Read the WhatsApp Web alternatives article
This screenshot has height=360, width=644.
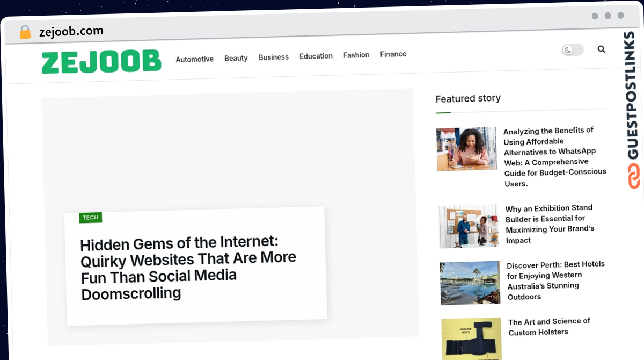pyautogui.click(x=554, y=157)
